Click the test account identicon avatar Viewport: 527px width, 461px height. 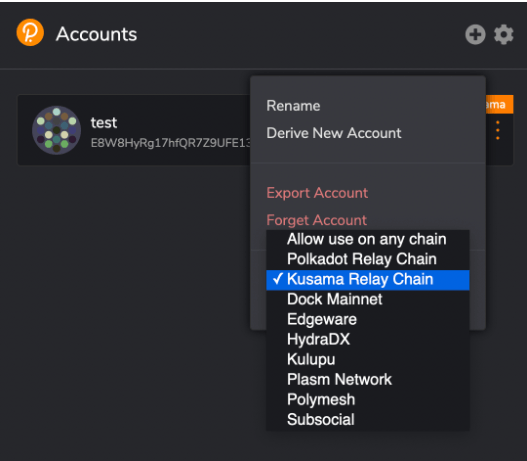pyautogui.click(x=56, y=130)
